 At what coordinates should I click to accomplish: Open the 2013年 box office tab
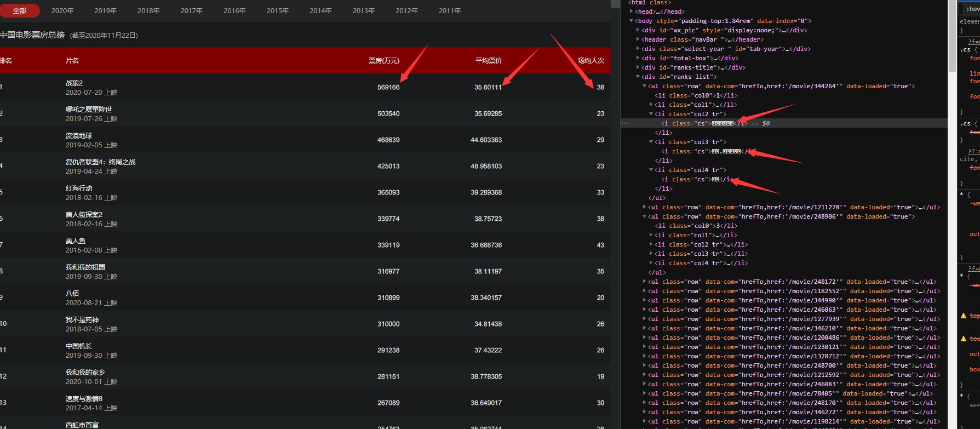tap(364, 10)
